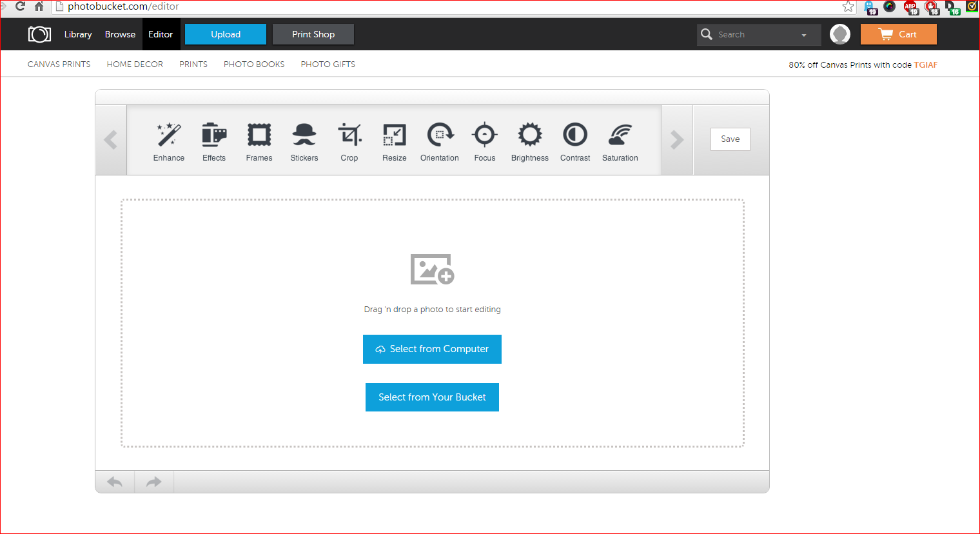Open the Photo Gifts menu

click(x=328, y=64)
